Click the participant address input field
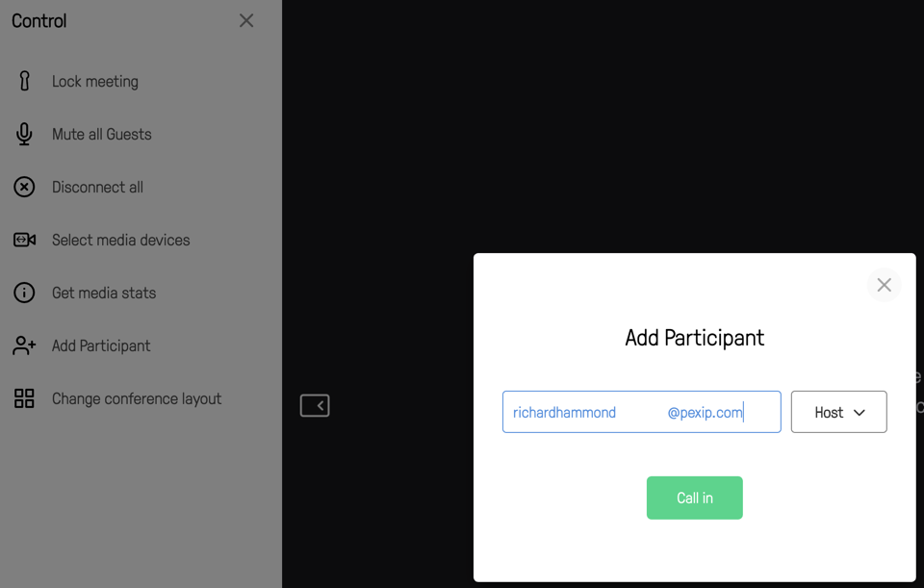Viewport: 924px width, 588px height. pos(641,411)
